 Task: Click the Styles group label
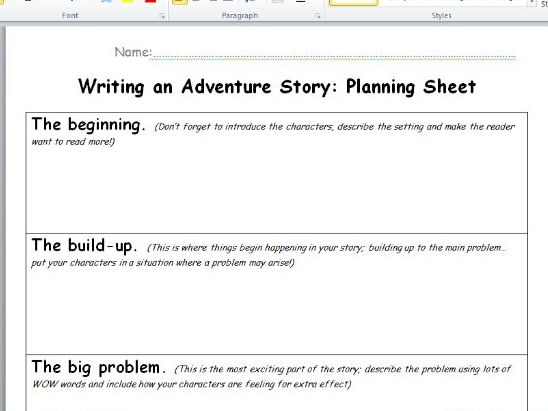[x=441, y=15]
